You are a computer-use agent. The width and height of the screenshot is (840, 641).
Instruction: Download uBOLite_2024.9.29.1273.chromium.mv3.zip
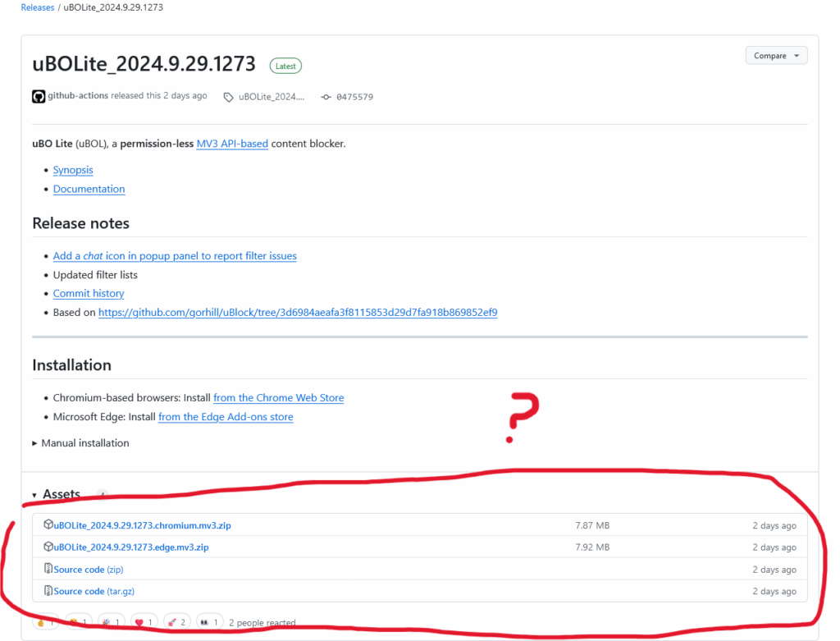coord(143,525)
